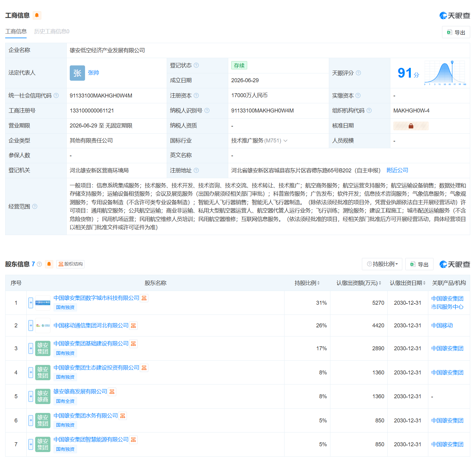Viewport: 476px width, 471px height.
Task: Open the help icon next to 登记状态
Action: coord(196,65)
